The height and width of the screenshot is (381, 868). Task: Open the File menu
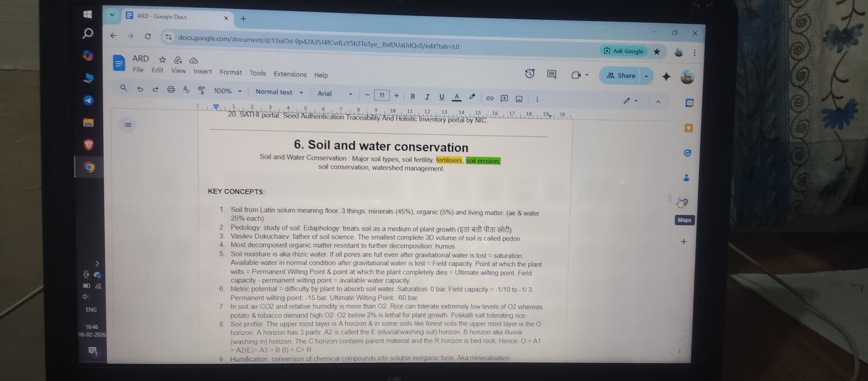[x=138, y=70]
